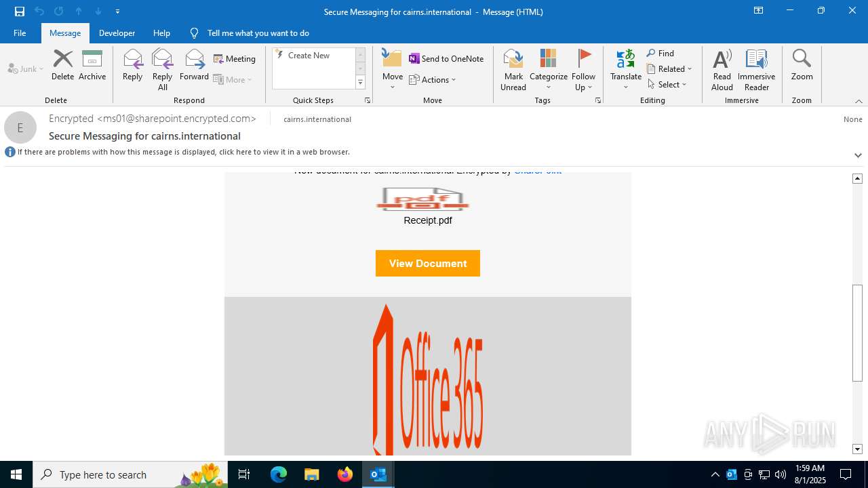Viewport: 868px width, 488px height.
Task: Open the Windows Start menu
Action: [16, 474]
